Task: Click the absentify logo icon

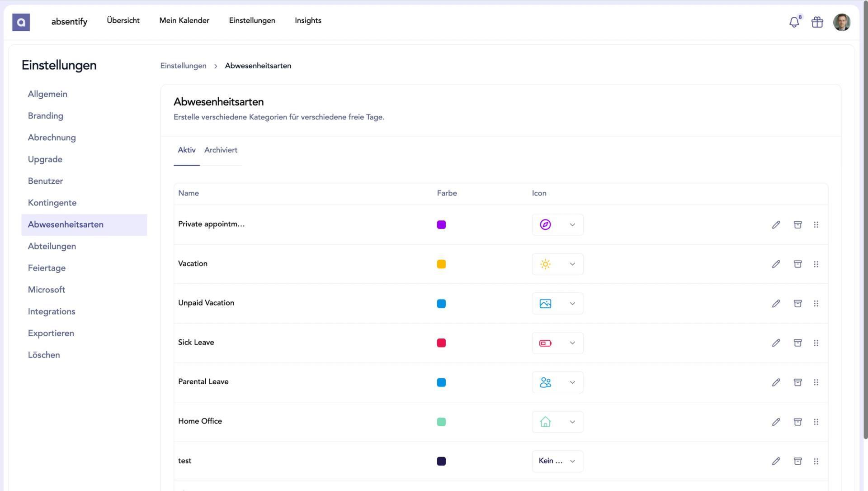Action: pos(21,22)
